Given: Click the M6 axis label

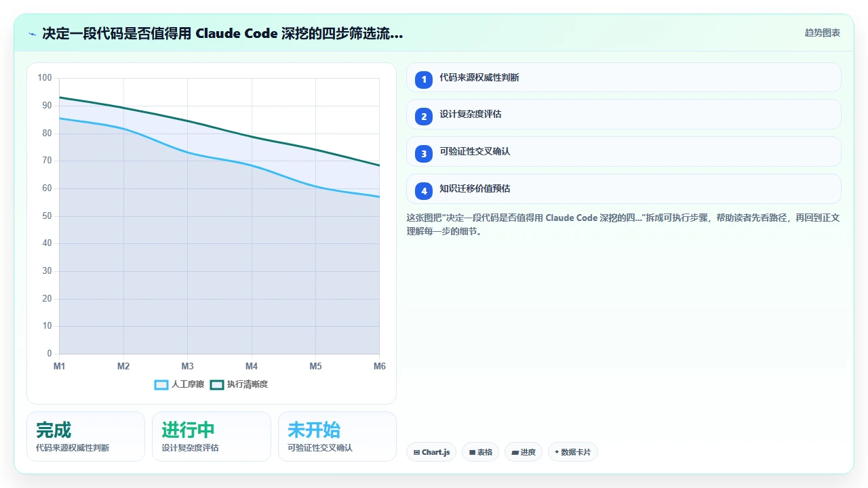Looking at the screenshot, I should coord(380,366).
